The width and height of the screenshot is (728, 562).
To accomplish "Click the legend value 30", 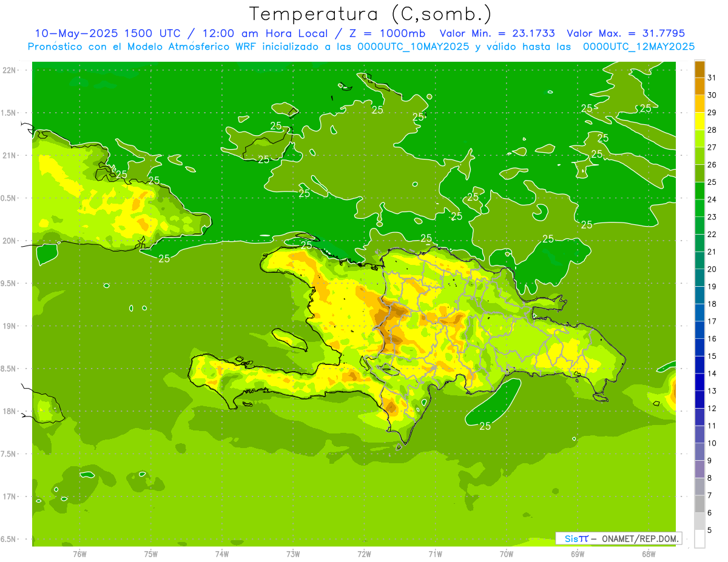I will click(712, 95).
